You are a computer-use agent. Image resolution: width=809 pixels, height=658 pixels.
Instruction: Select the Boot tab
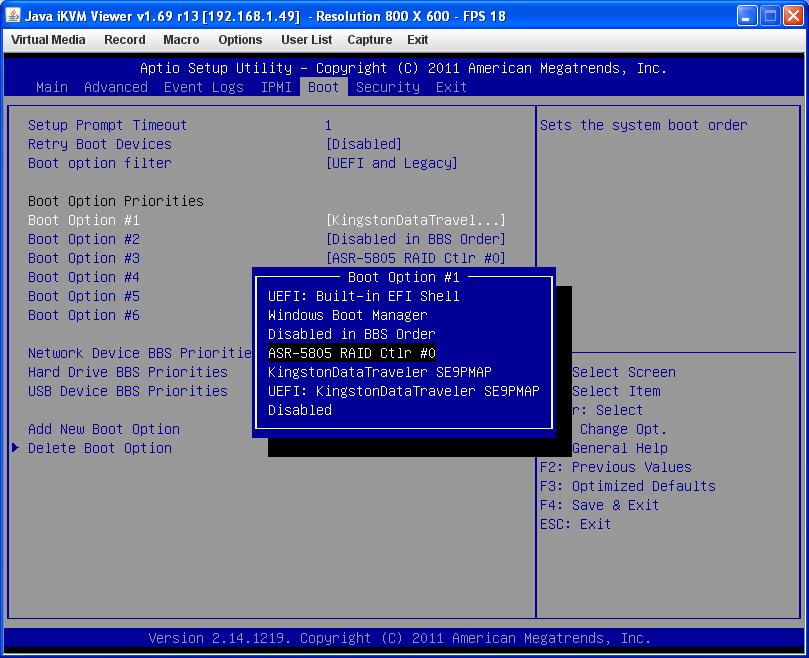323,87
